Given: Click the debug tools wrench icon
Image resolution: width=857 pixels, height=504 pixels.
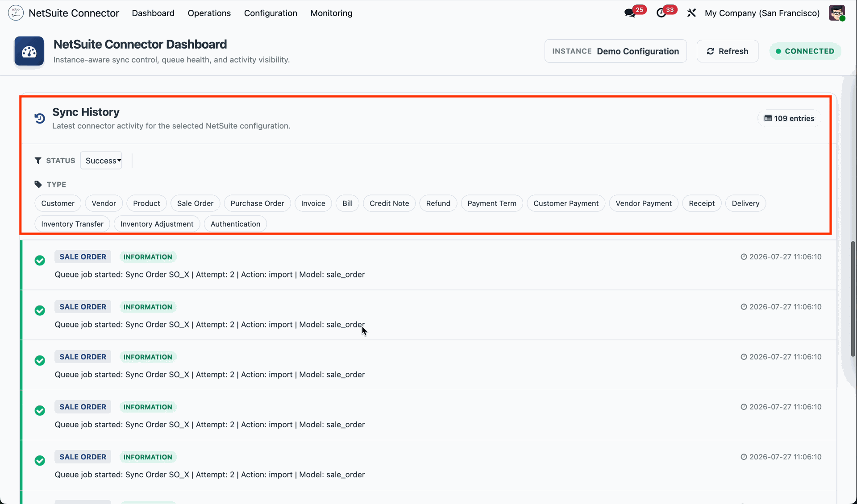Looking at the screenshot, I should point(691,13).
